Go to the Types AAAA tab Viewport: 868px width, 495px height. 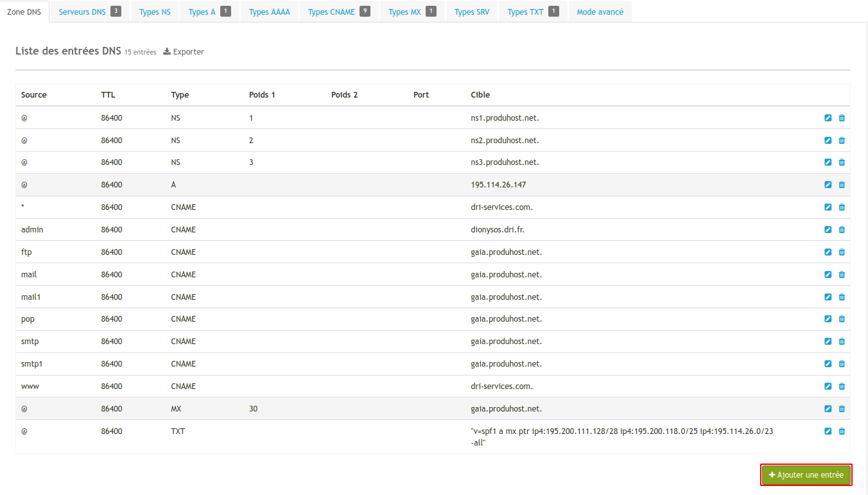[x=269, y=12]
